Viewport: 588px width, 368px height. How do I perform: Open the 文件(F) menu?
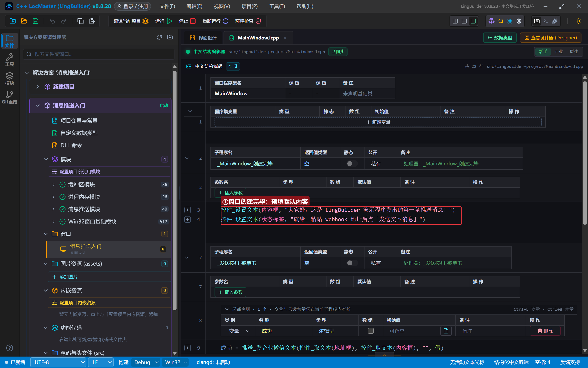pos(167,6)
